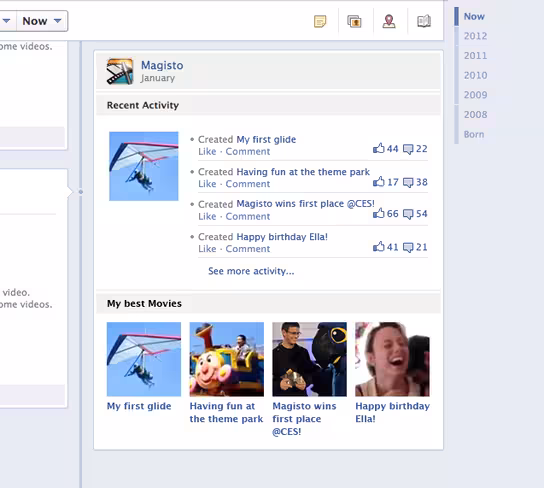The width and height of the screenshot is (544, 488).
Task: Click comment bubble icon showing 21
Action: (408, 247)
